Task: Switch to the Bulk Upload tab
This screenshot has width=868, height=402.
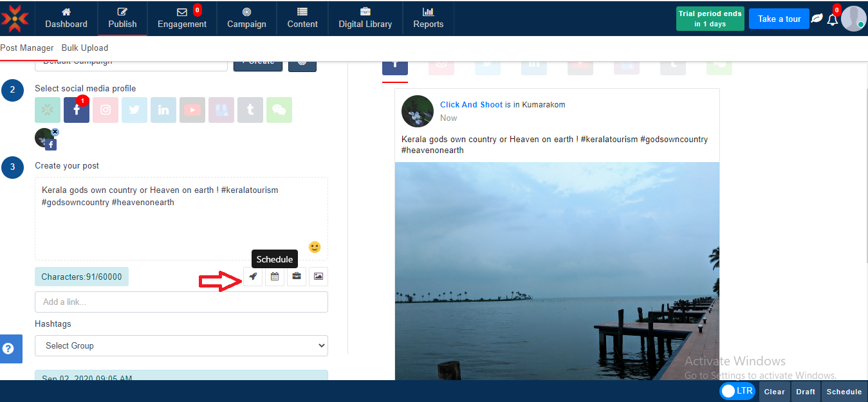Action: (x=85, y=48)
